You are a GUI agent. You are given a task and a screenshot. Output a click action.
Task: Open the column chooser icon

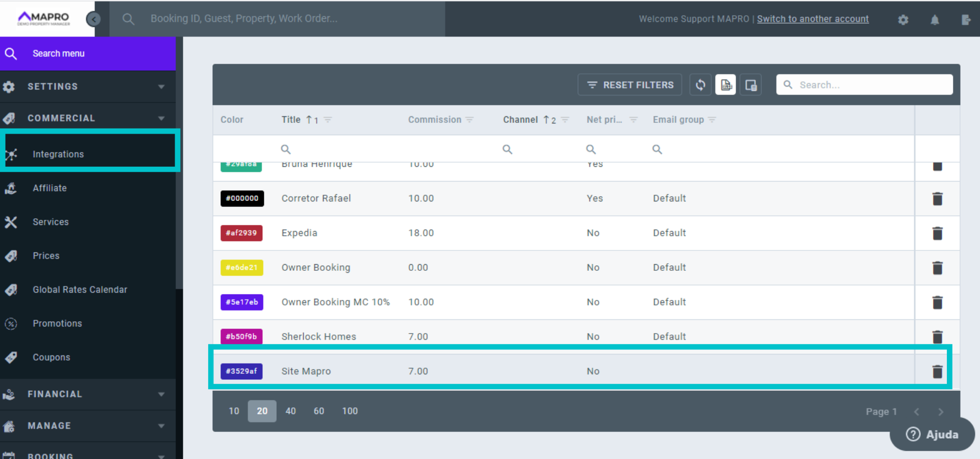pyautogui.click(x=750, y=85)
